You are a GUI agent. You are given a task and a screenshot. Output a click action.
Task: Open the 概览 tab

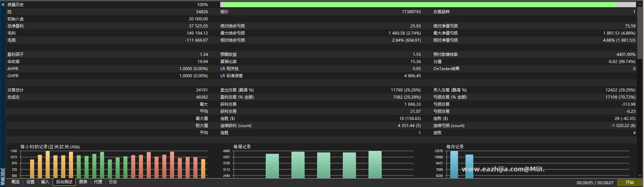pyautogui.click(x=16, y=182)
